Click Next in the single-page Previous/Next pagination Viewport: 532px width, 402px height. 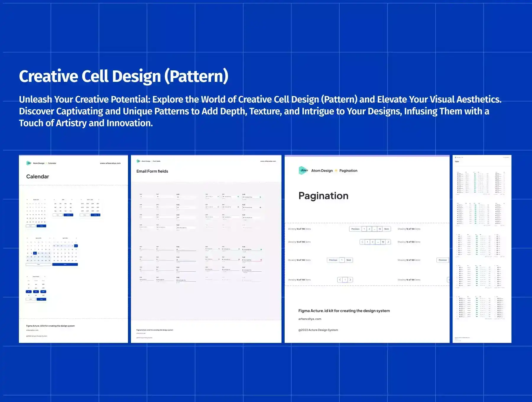pos(348,260)
